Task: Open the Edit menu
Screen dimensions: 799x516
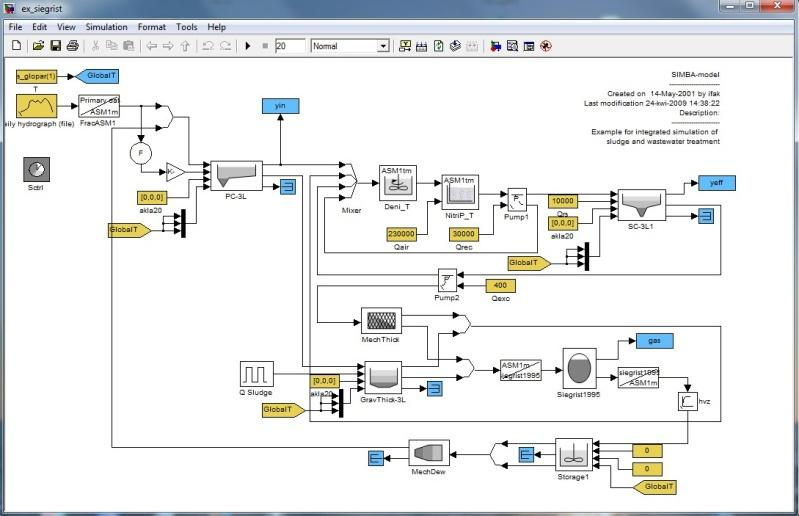Action: click(x=39, y=27)
